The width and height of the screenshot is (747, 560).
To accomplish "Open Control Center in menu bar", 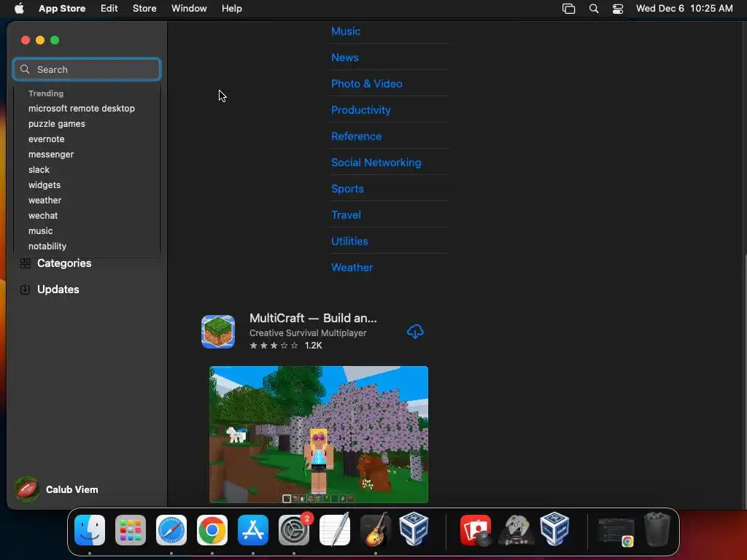I will point(617,9).
